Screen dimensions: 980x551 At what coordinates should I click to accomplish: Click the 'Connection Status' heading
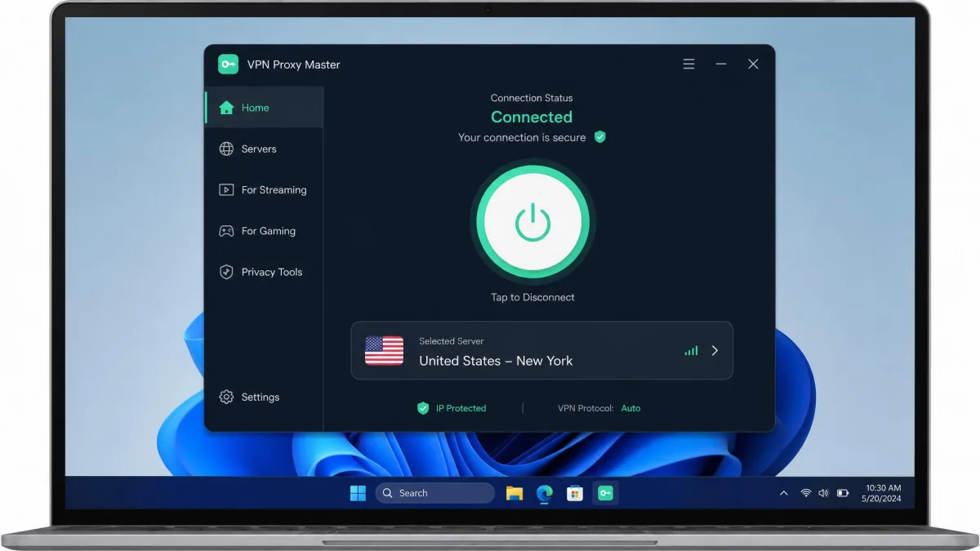pyautogui.click(x=532, y=98)
